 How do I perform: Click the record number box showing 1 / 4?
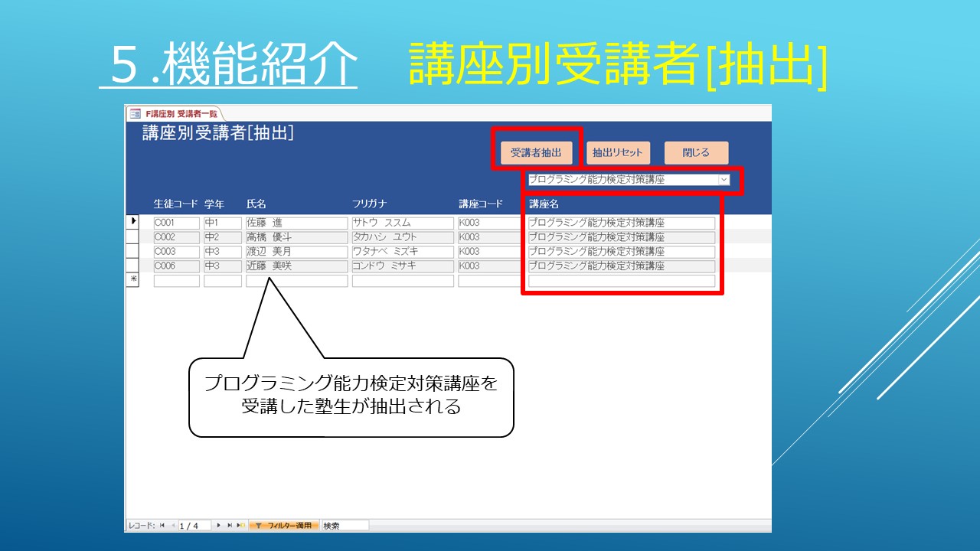195,526
